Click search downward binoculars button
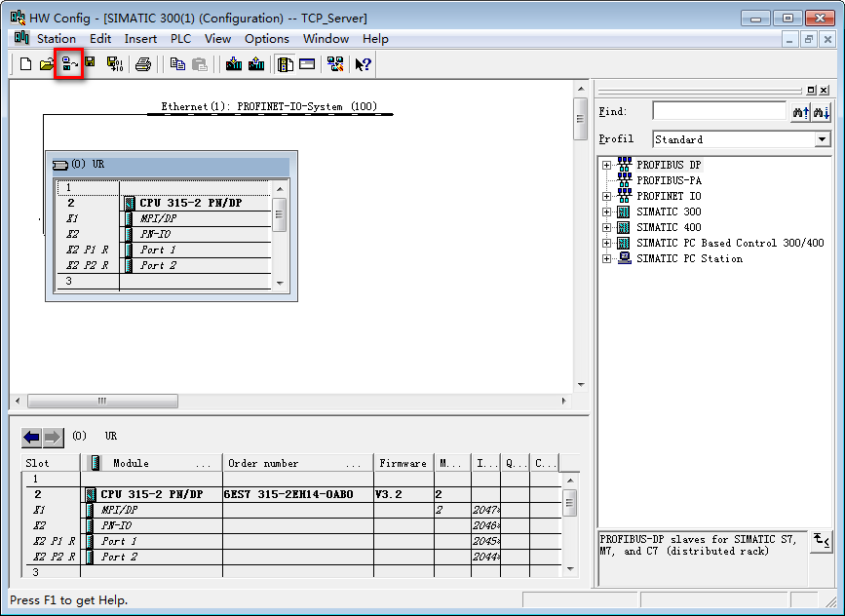This screenshot has width=845, height=616. [821, 112]
